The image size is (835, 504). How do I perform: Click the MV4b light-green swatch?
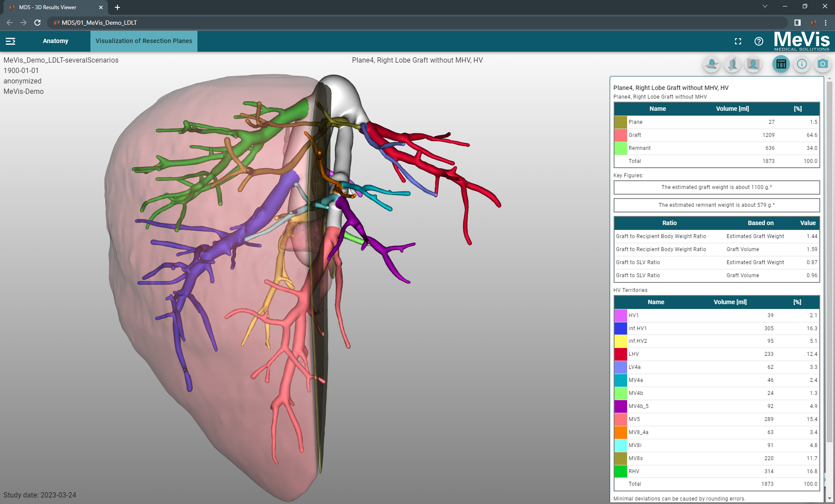point(621,393)
